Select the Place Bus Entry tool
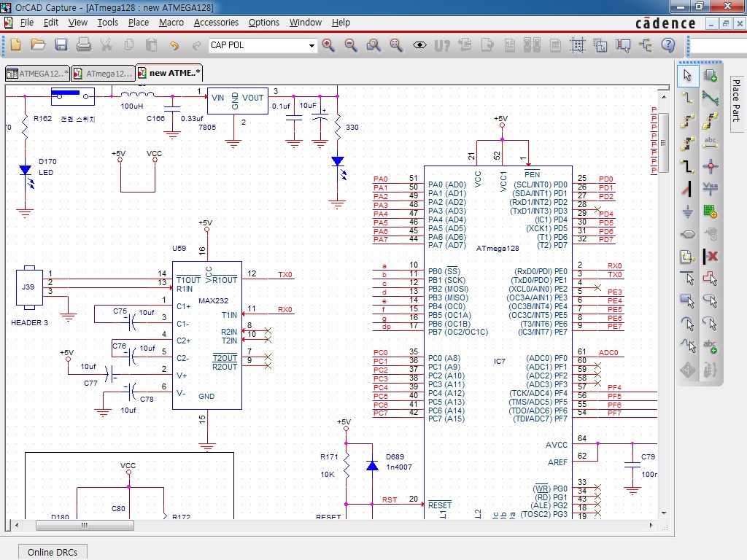Viewport: 747px width, 560px height. click(687, 189)
